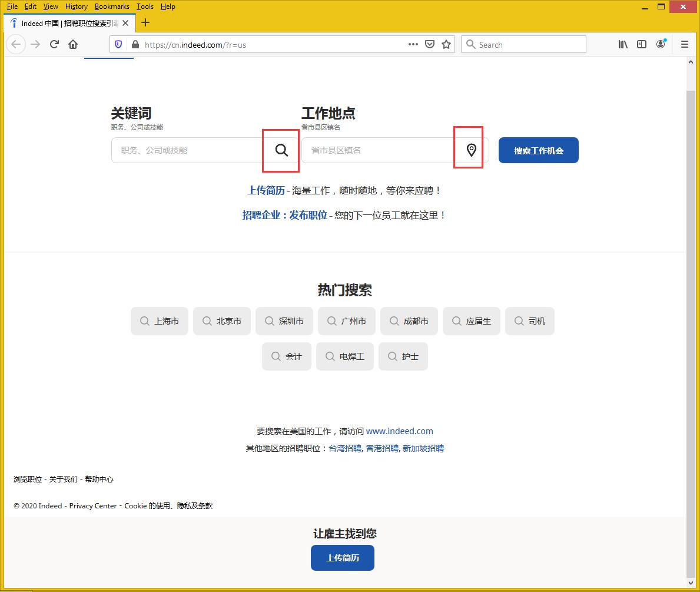Click the 上传简历 button at page bottom
700x592 pixels.
click(342, 558)
